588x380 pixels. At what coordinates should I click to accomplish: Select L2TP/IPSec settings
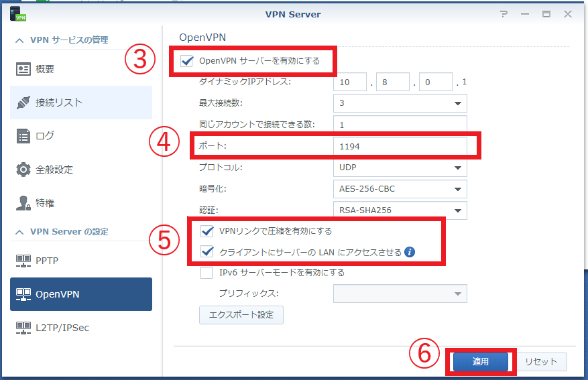(81, 328)
